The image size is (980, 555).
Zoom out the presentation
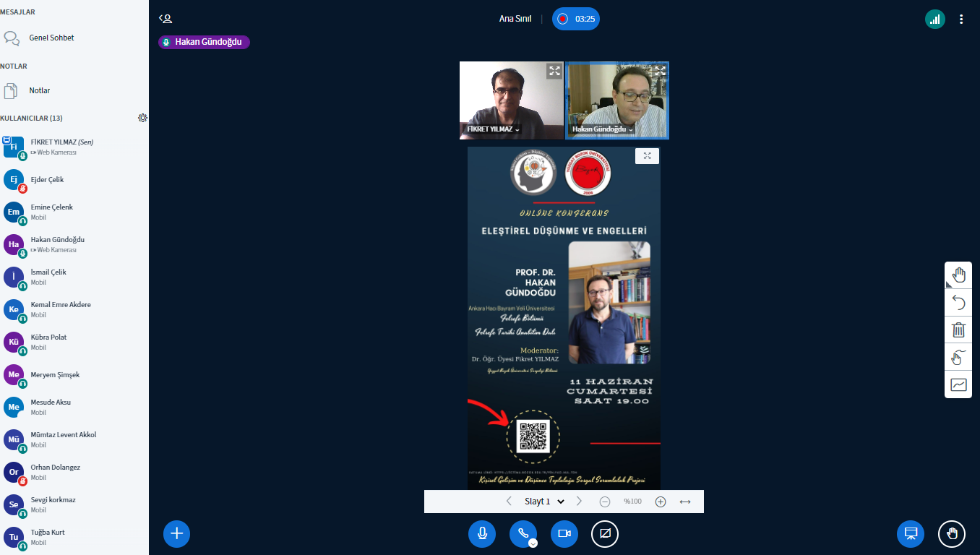605,502
